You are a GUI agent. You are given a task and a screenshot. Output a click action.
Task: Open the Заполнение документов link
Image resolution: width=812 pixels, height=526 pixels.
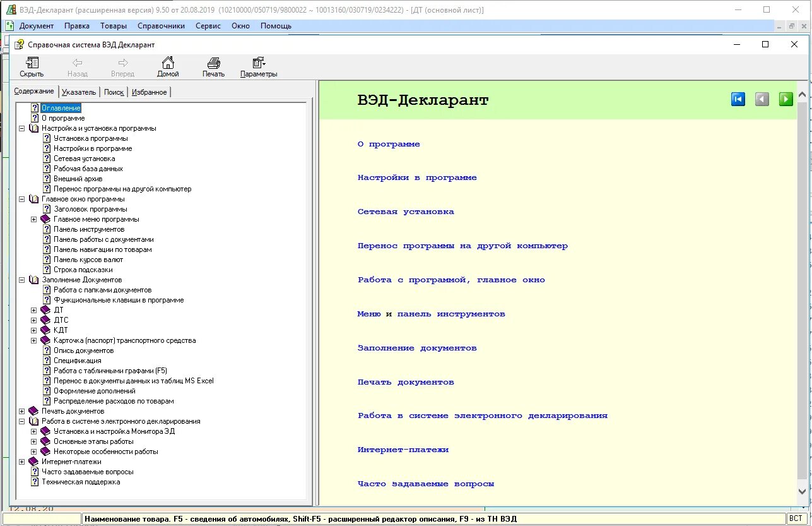417,348
